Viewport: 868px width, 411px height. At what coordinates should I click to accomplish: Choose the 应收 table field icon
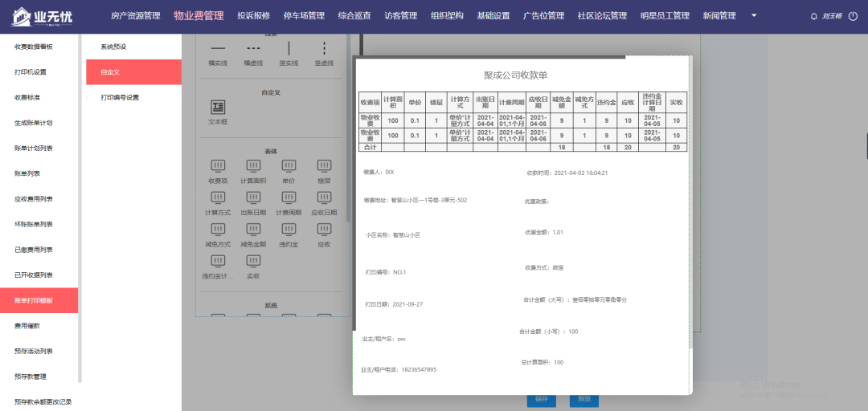(x=324, y=229)
